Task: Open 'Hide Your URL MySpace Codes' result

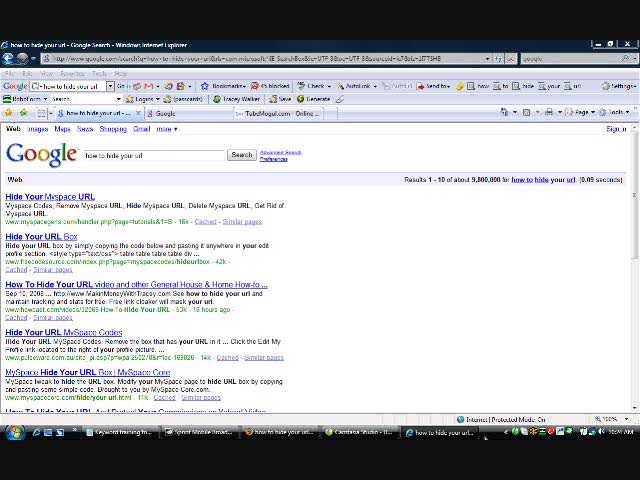Action: [64, 333]
